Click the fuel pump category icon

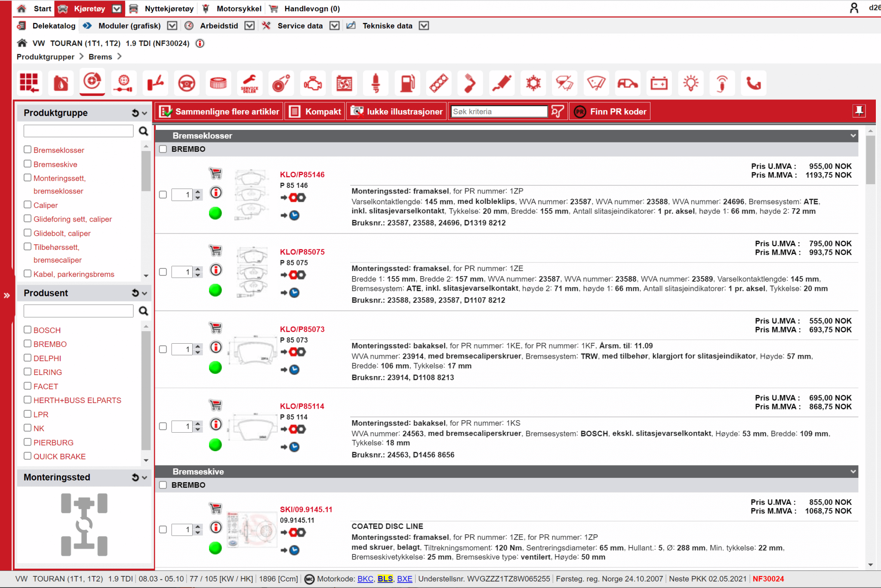407,83
